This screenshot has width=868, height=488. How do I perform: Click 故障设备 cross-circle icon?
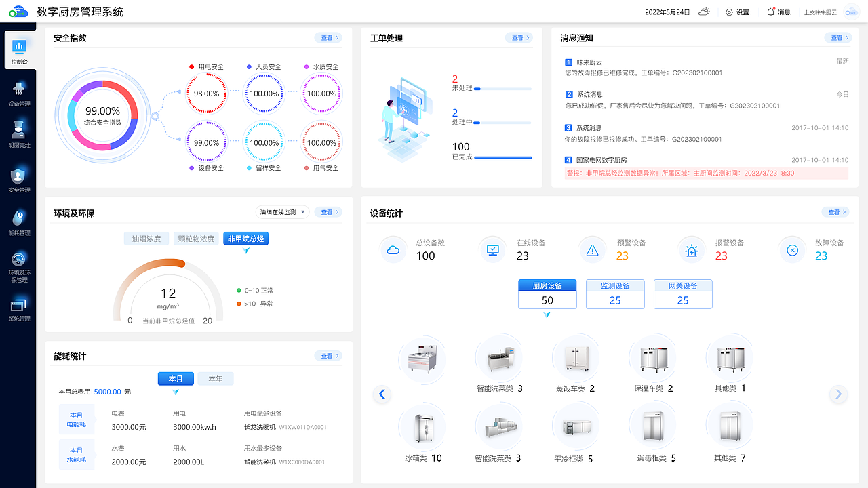(x=791, y=250)
